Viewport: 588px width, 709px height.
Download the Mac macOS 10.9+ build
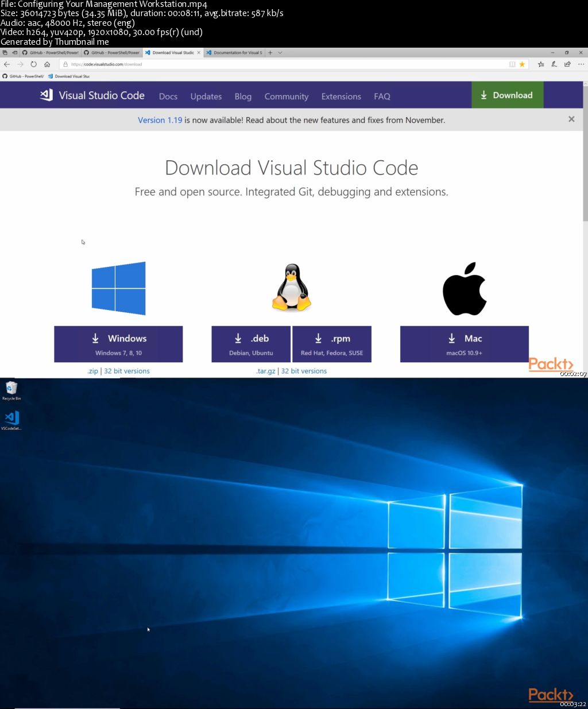tap(465, 344)
